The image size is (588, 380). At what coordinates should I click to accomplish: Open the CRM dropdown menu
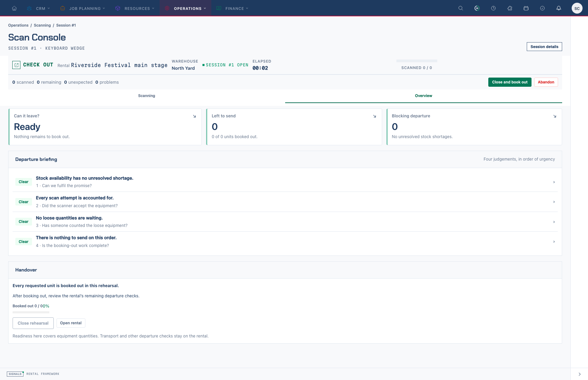[38, 8]
